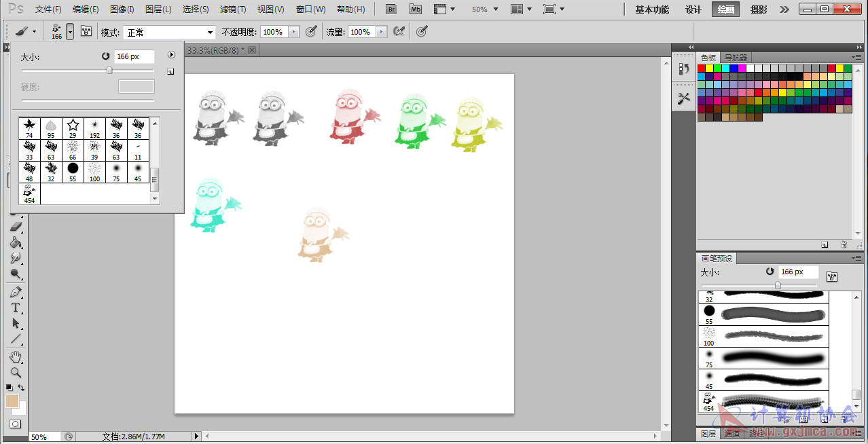Swap foreground and background colors
Image resolution: width=868 pixels, height=444 pixels.
[21, 388]
